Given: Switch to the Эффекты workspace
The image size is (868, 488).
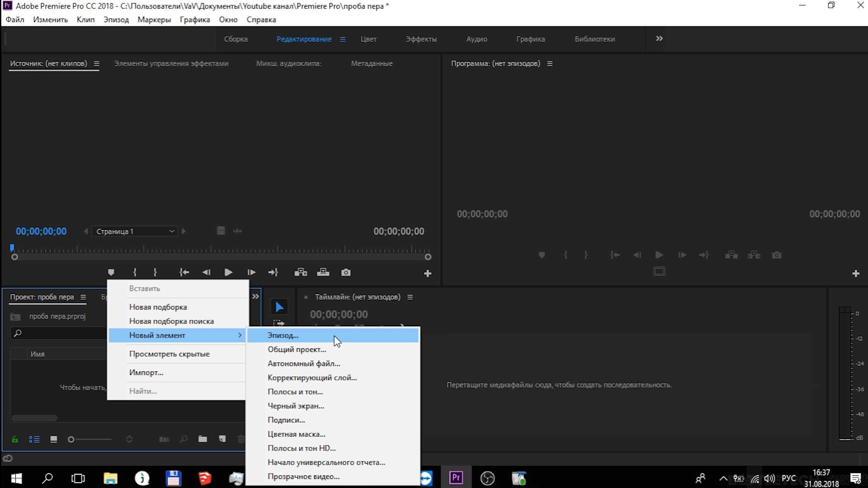Looking at the screenshot, I should pos(421,39).
